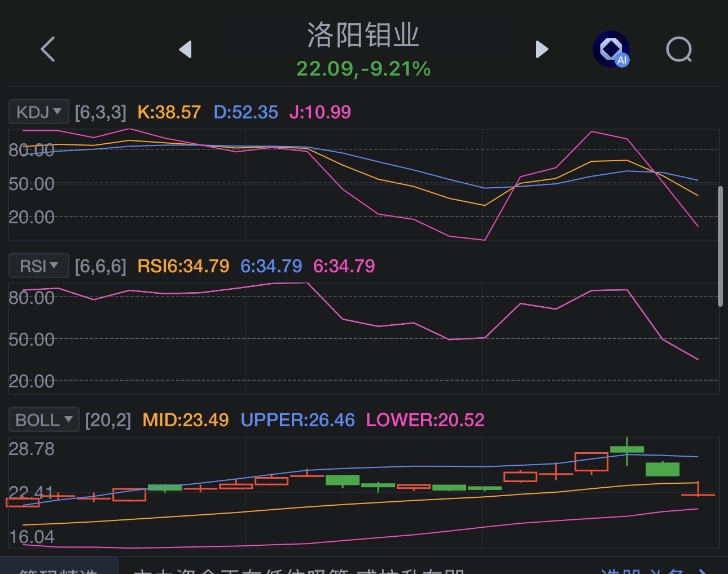Open the search magnifier icon
Screen dimensions: 728x574
679,50
